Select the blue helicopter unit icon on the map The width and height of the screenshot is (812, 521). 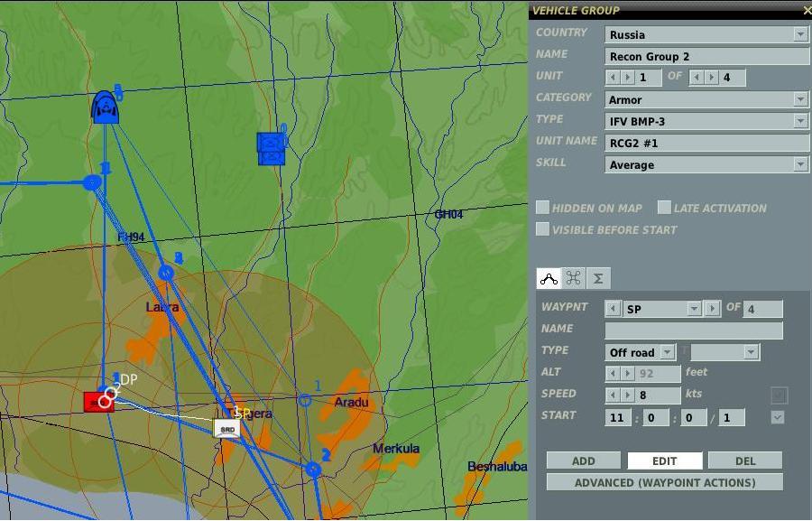point(106,107)
